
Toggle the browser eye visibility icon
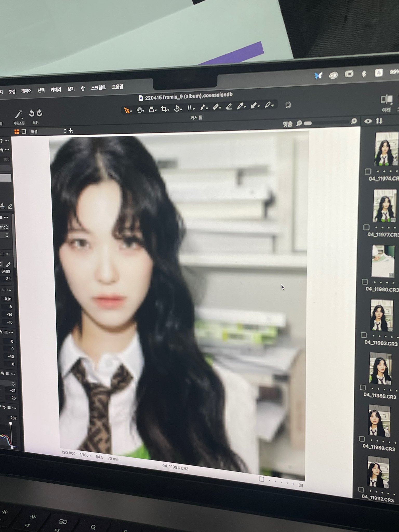[368, 121]
